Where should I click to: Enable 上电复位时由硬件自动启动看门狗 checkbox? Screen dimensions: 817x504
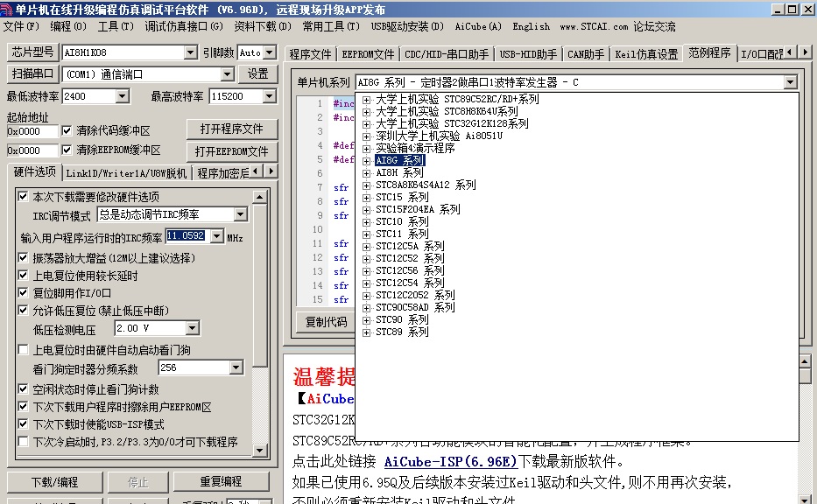[24, 350]
